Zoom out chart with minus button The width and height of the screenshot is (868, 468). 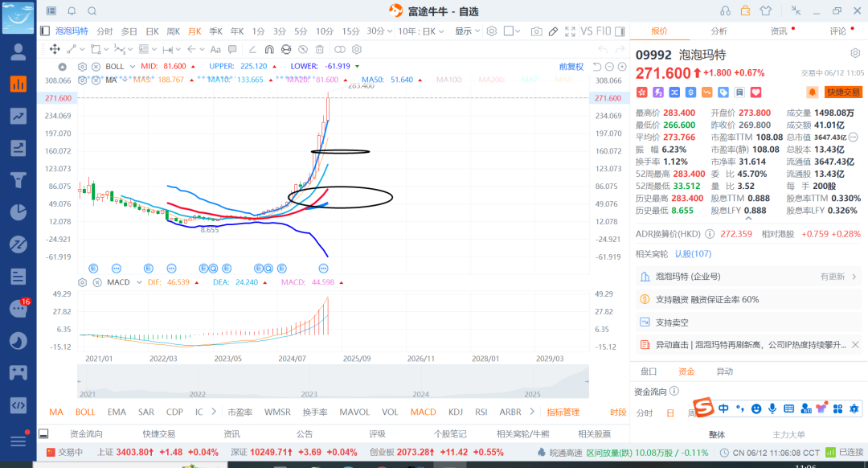pos(609,67)
